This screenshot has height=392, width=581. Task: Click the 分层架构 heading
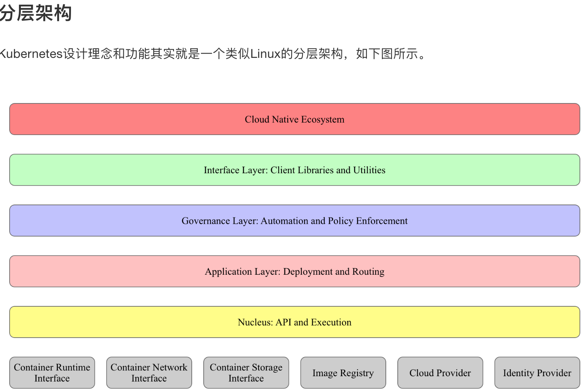pyautogui.click(x=35, y=13)
